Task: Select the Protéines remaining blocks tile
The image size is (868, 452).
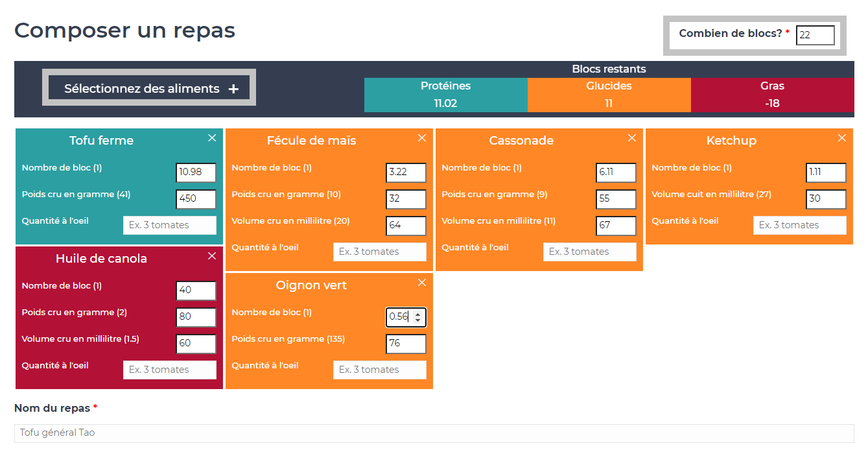Action: 446,95
